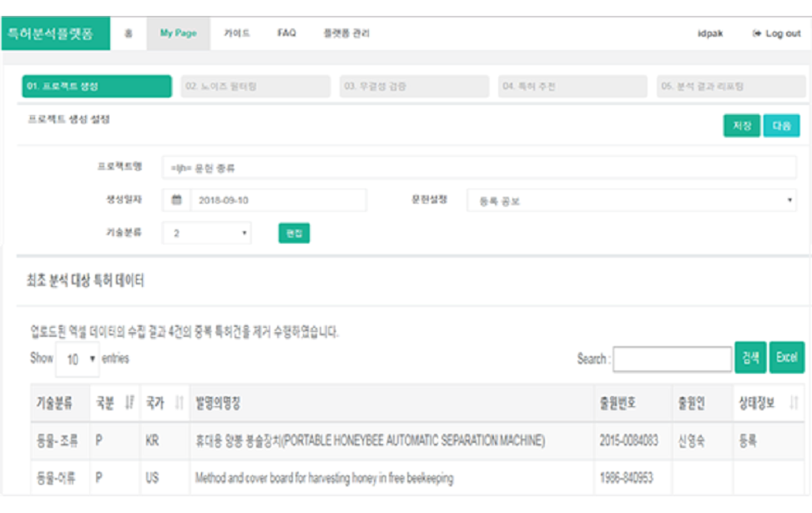Click the sort icon in 국분 column header
Screen dimensions: 812x513
[x=129, y=403]
